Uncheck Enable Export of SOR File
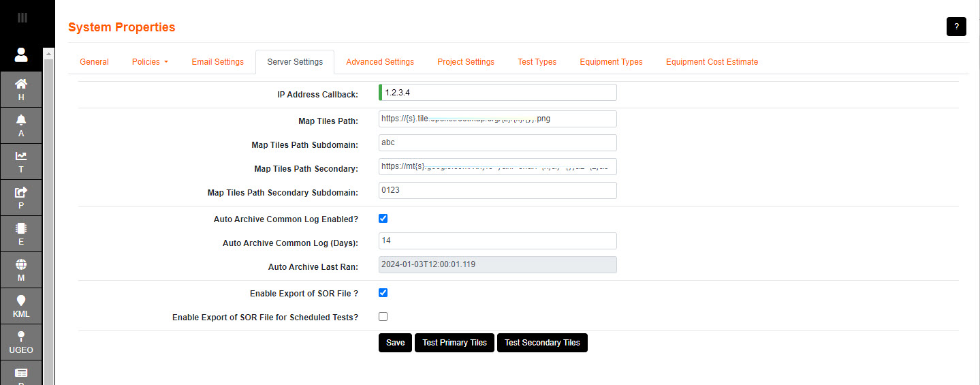 click(383, 293)
